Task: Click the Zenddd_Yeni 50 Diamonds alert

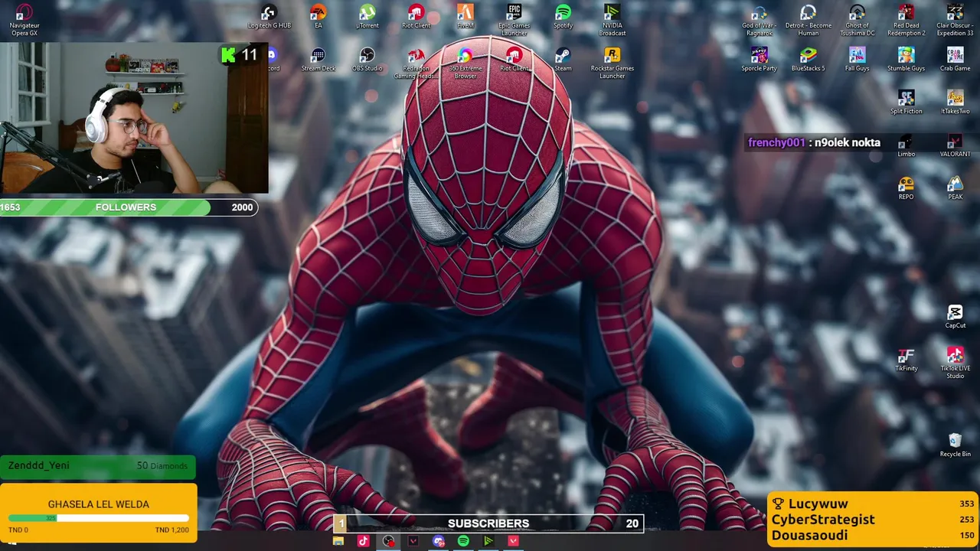Action: click(98, 466)
